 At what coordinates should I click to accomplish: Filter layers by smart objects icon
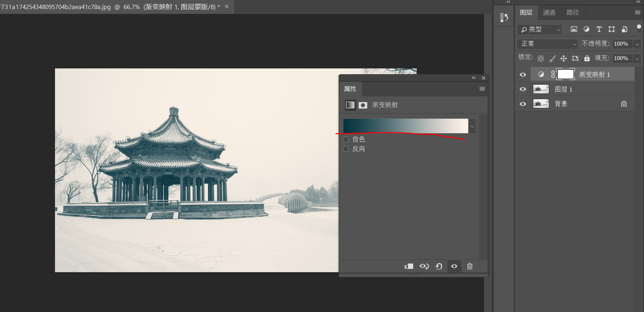click(x=624, y=29)
